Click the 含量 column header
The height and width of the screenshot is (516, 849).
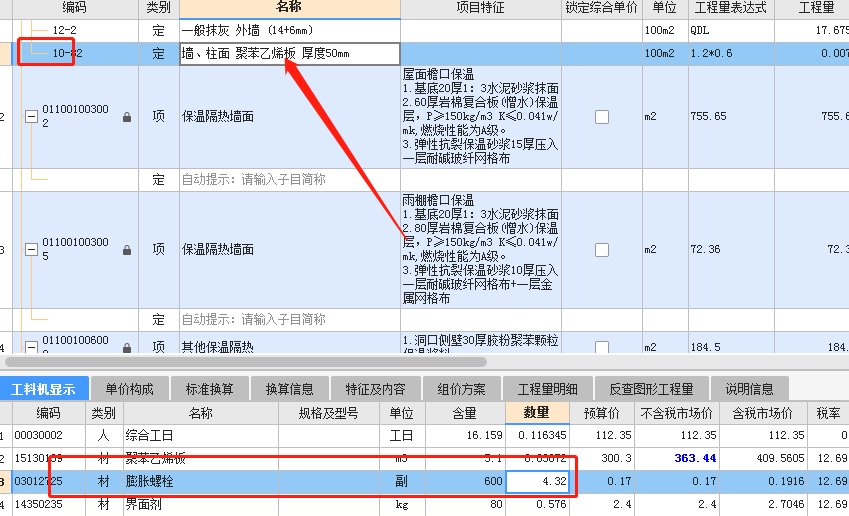[x=465, y=413]
